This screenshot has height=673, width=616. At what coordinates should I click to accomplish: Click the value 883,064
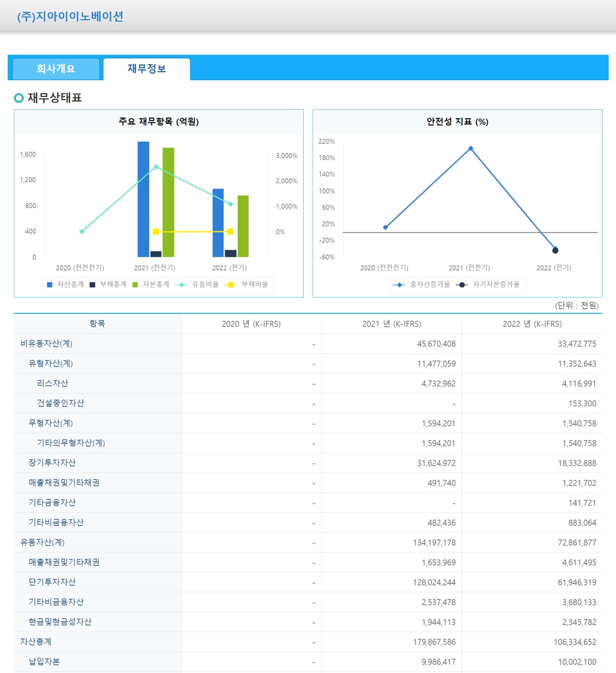[582, 523]
